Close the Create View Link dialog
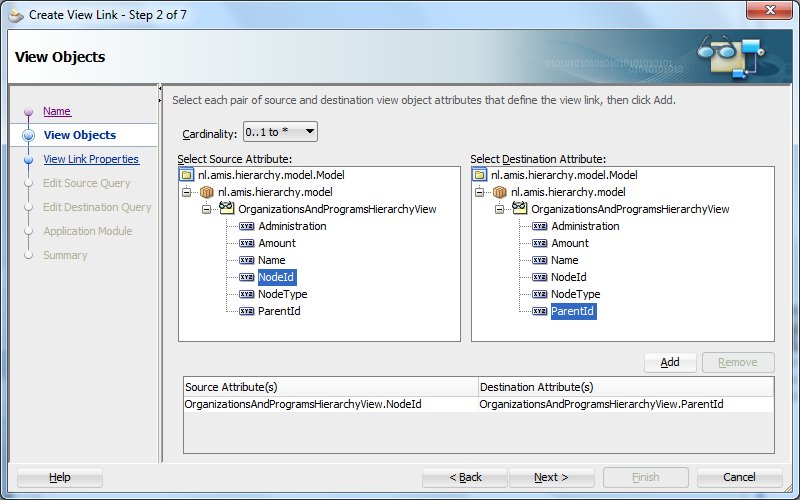This screenshot has width=800, height=500. click(x=769, y=10)
